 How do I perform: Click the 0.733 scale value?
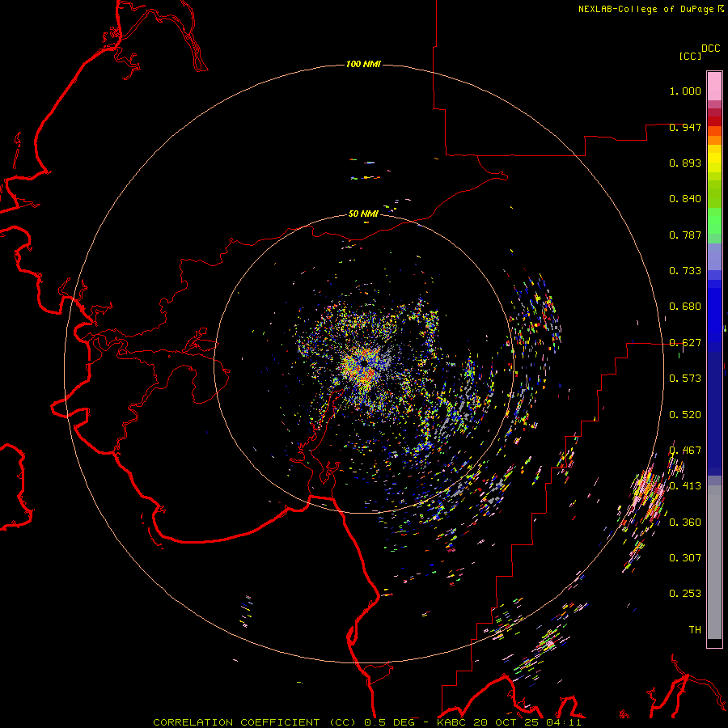tap(685, 271)
